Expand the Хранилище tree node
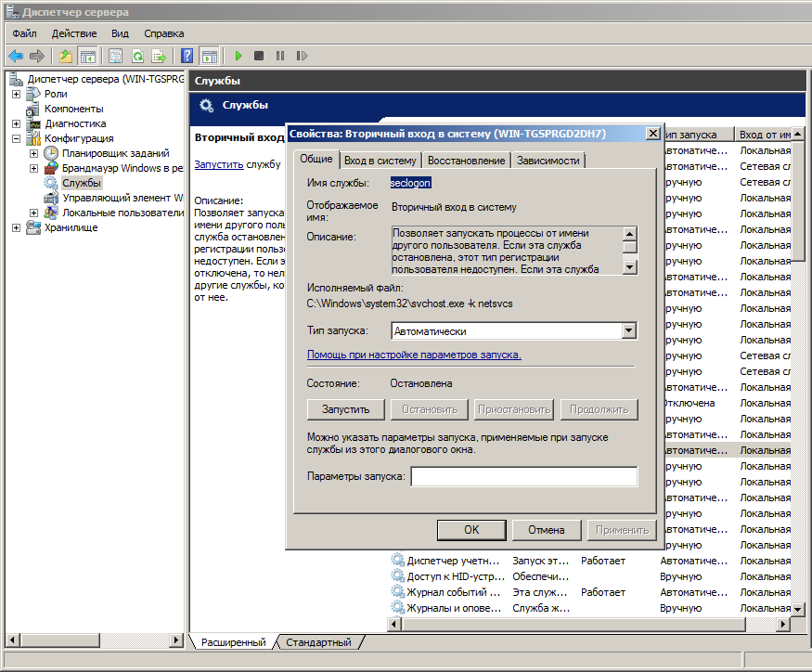 pyautogui.click(x=17, y=227)
